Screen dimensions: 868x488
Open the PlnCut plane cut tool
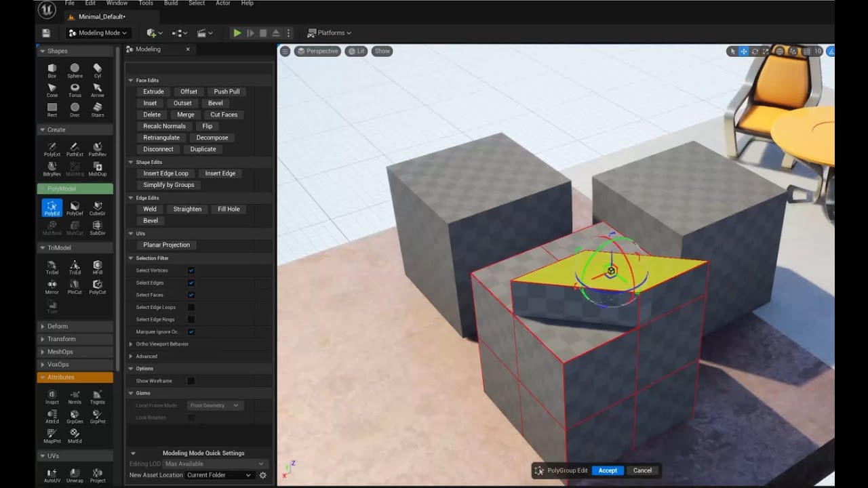[x=75, y=287]
